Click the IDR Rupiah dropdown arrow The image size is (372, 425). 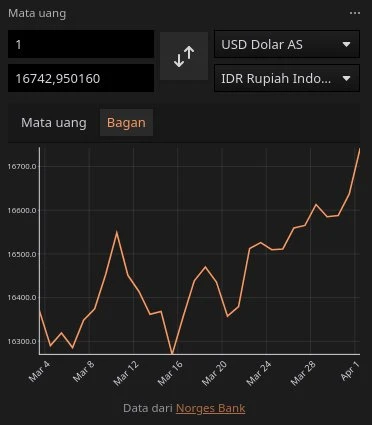(x=346, y=79)
